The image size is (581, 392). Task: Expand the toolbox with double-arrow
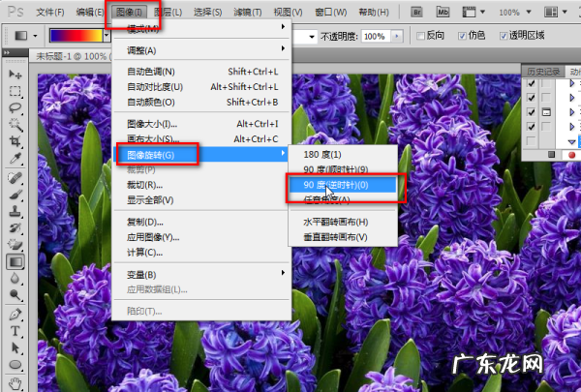[x=7, y=53]
